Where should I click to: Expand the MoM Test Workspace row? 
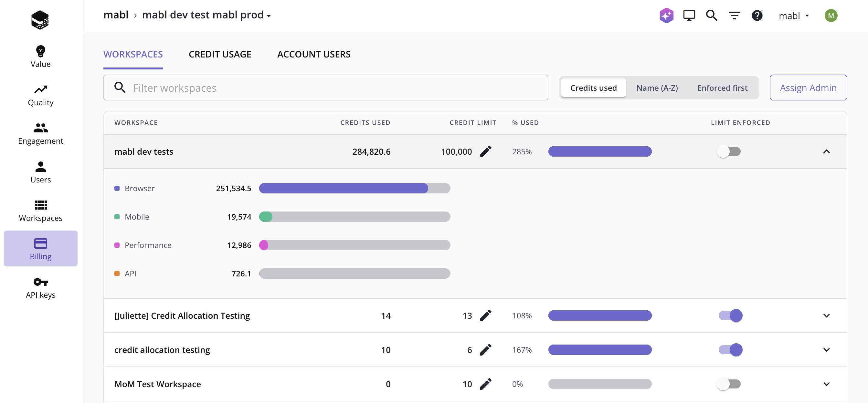[826, 384]
